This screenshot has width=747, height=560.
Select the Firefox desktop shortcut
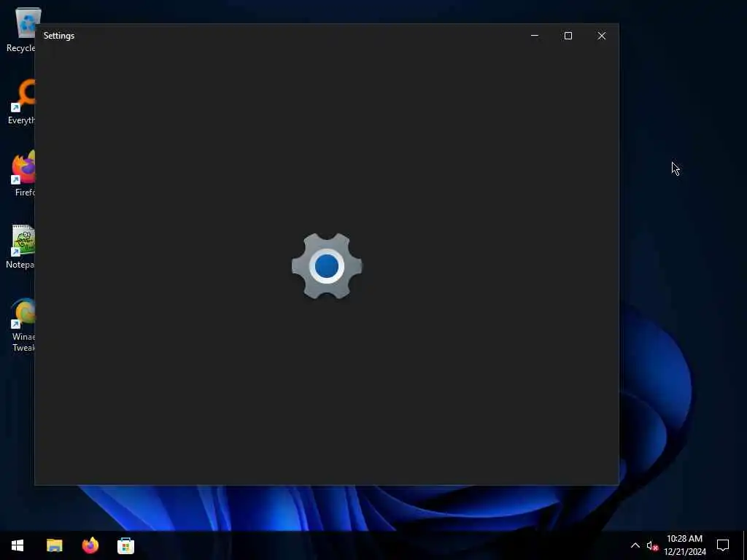click(23, 174)
